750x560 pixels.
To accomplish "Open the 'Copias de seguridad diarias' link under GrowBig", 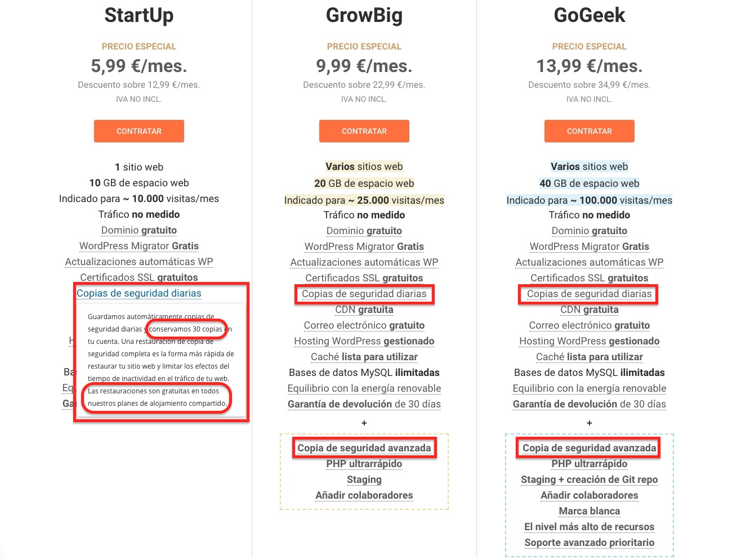I will tap(364, 294).
